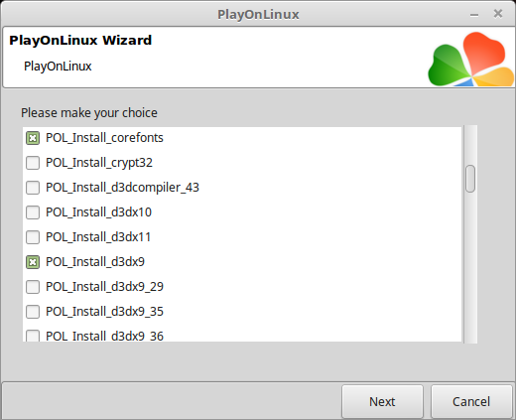Click the PlayOnLinux clover logo
Viewport: 516px width, 420px height.
470,59
